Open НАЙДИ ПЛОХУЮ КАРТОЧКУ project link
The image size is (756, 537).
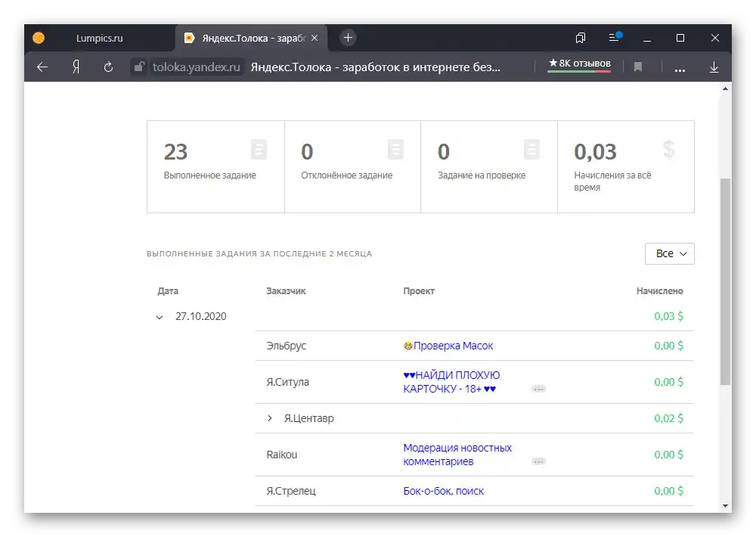451,382
